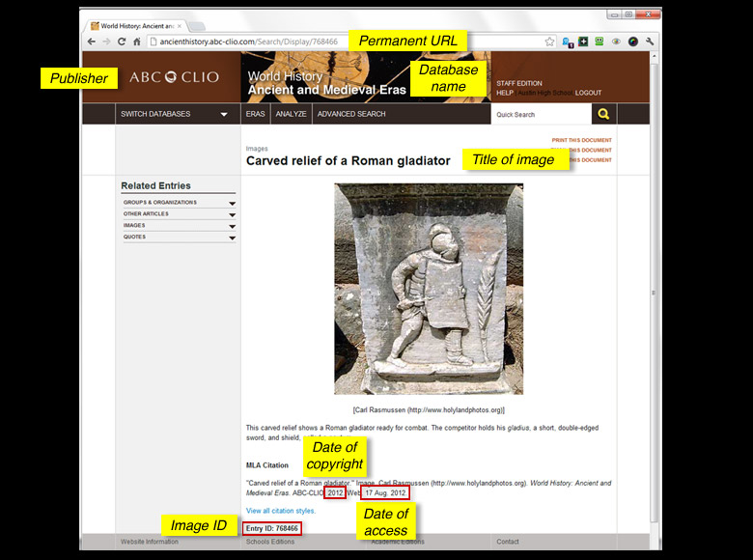The height and width of the screenshot is (560, 753).
Task: Open the Analyze menu item
Action: [291, 114]
